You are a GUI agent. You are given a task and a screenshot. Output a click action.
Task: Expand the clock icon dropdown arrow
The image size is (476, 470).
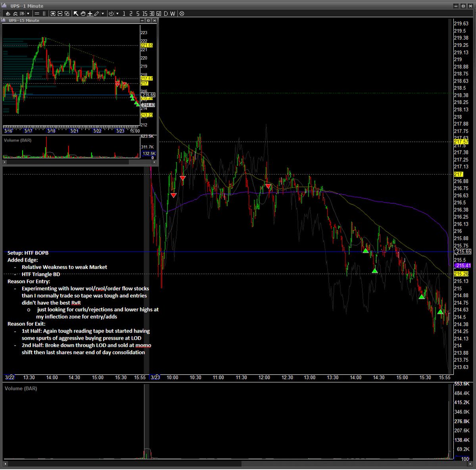117,13
